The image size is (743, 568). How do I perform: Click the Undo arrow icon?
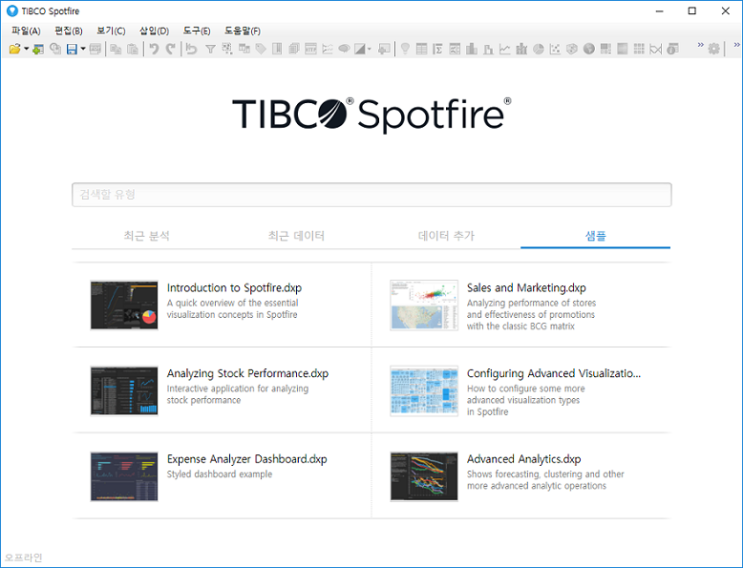pos(154,49)
